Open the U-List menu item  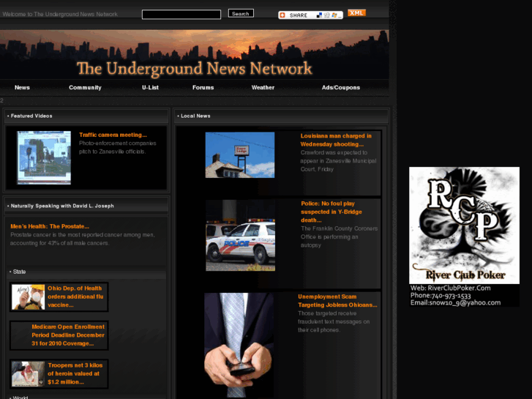coord(150,87)
